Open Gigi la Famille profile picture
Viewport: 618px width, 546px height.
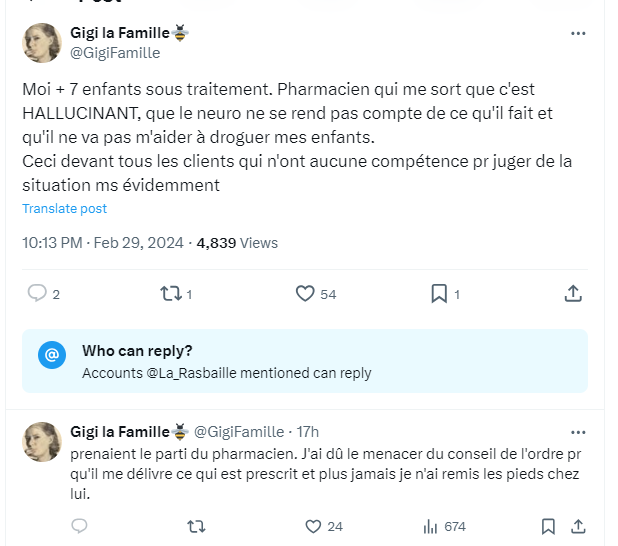42,43
